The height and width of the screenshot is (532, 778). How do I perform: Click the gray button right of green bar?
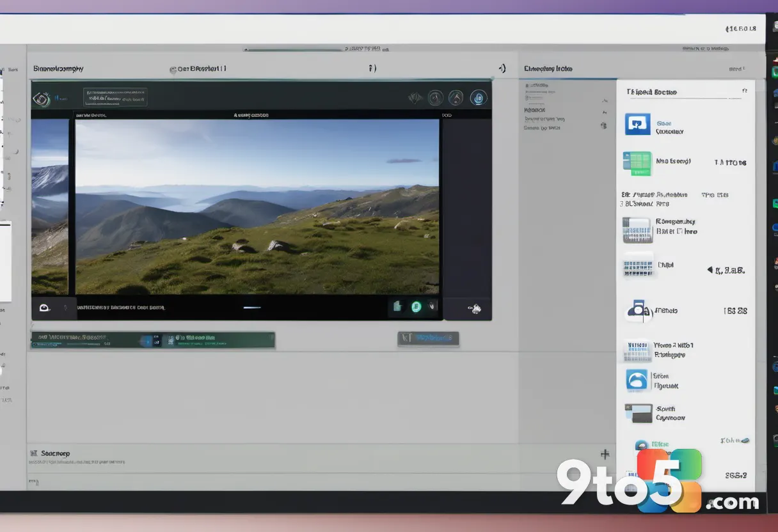[x=428, y=338]
